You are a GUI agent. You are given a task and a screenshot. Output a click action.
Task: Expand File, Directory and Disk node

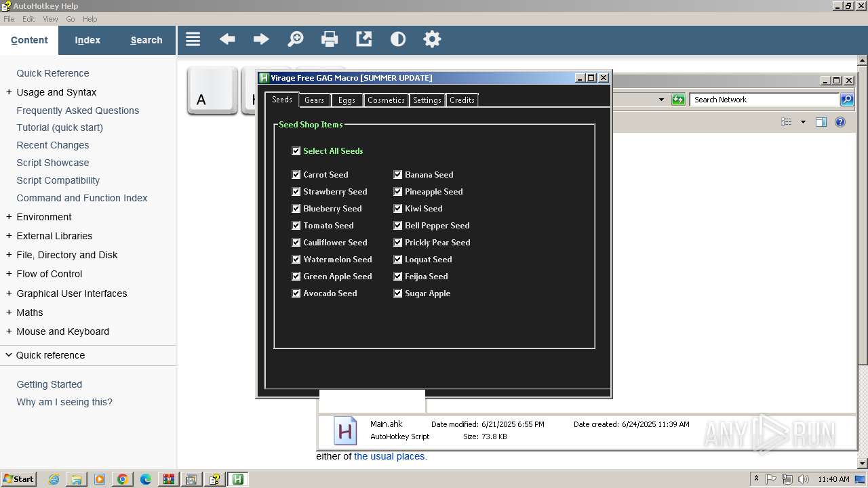pyautogui.click(x=9, y=255)
